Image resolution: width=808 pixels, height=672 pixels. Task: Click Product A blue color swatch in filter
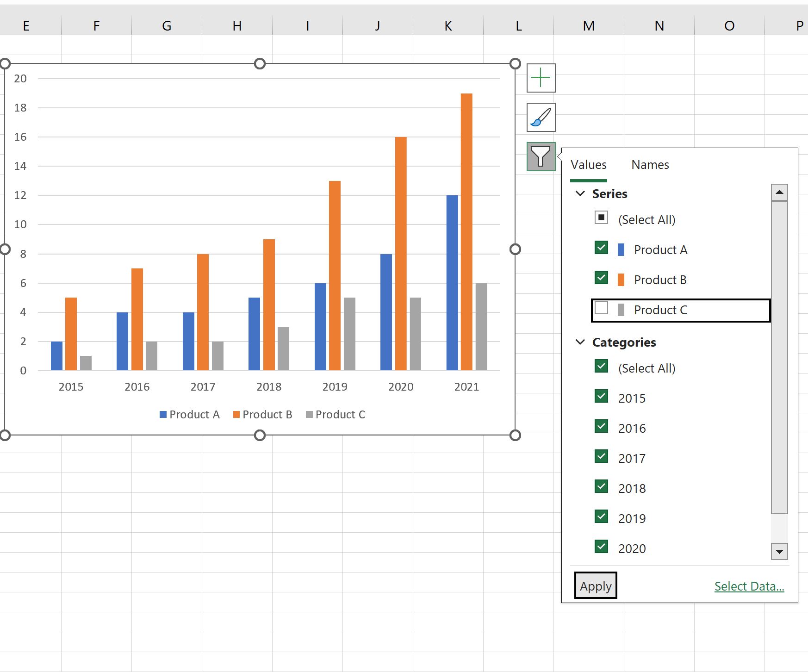[621, 250]
